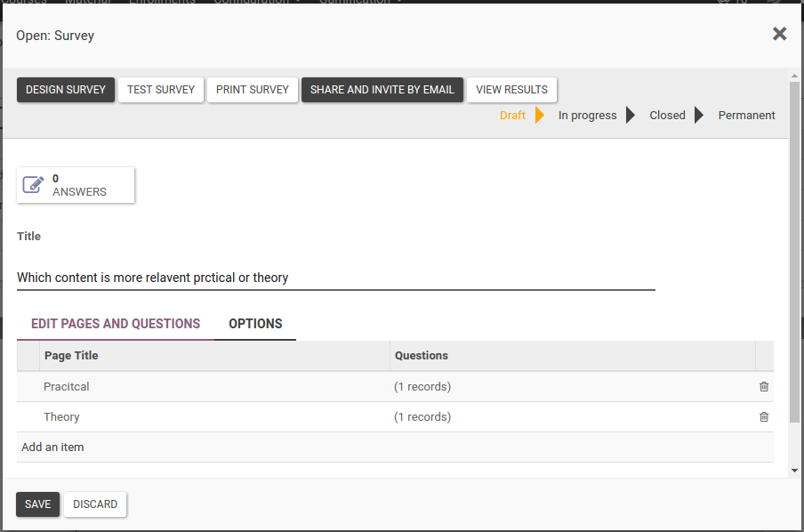Open Edit Pages and Questions tab
Image resolution: width=804 pixels, height=532 pixels.
116,324
